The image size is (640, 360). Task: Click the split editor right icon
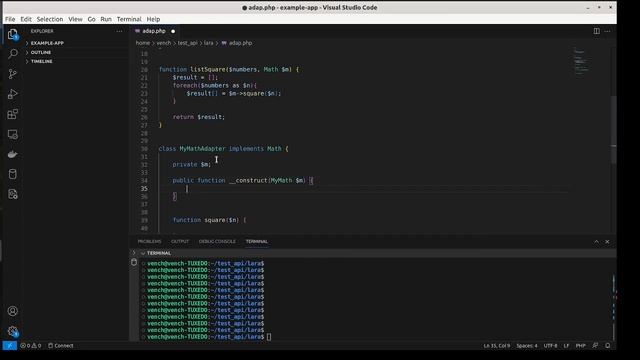coord(596,31)
